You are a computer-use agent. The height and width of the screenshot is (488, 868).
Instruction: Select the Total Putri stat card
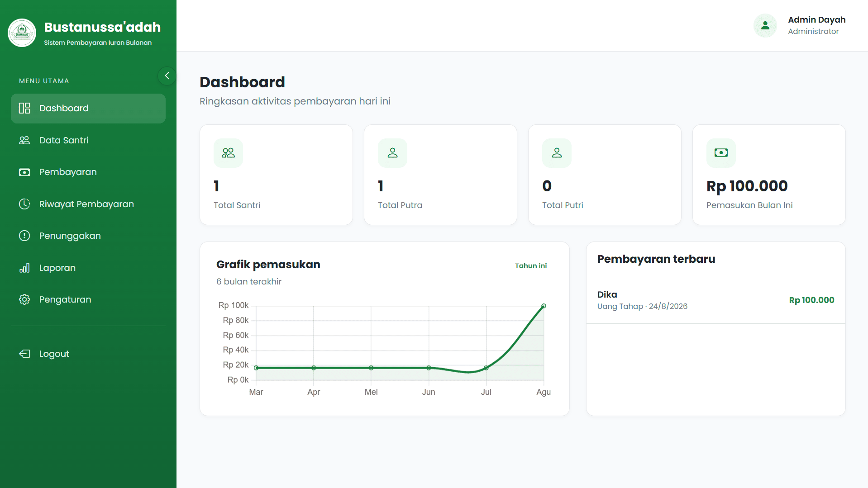605,175
